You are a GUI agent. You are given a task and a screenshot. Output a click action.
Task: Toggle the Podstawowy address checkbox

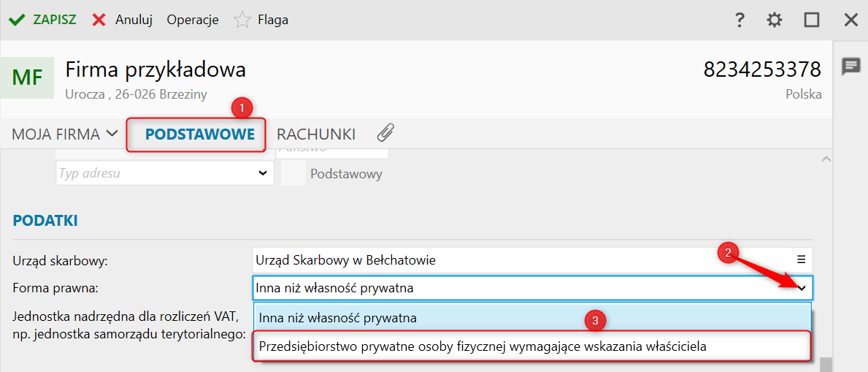click(x=293, y=174)
